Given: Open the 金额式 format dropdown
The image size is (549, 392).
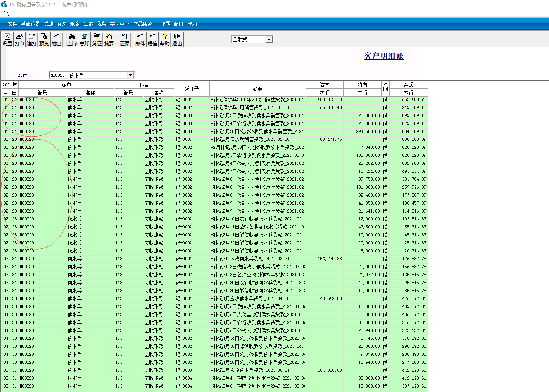Looking at the screenshot, I should pos(269,39).
